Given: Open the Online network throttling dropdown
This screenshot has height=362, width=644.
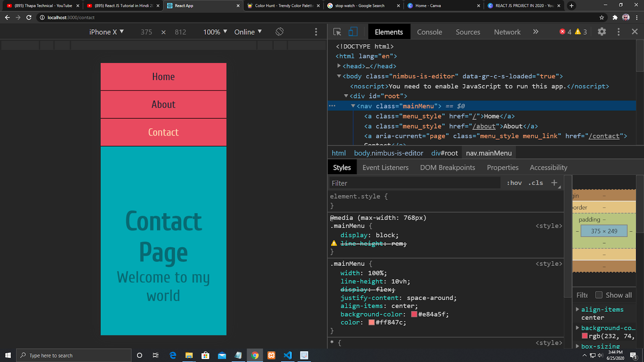Looking at the screenshot, I should click(x=248, y=31).
